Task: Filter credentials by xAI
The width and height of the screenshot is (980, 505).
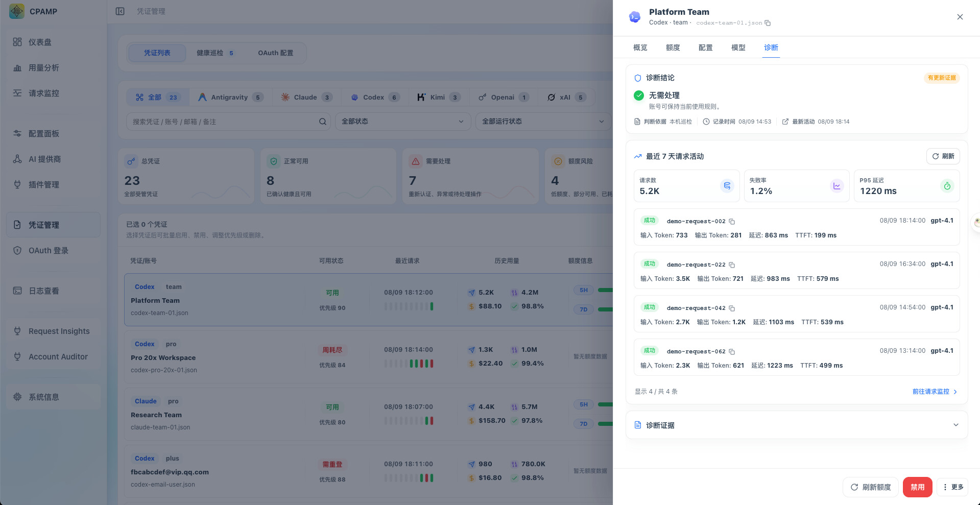Action: pyautogui.click(x=566, y=97)
